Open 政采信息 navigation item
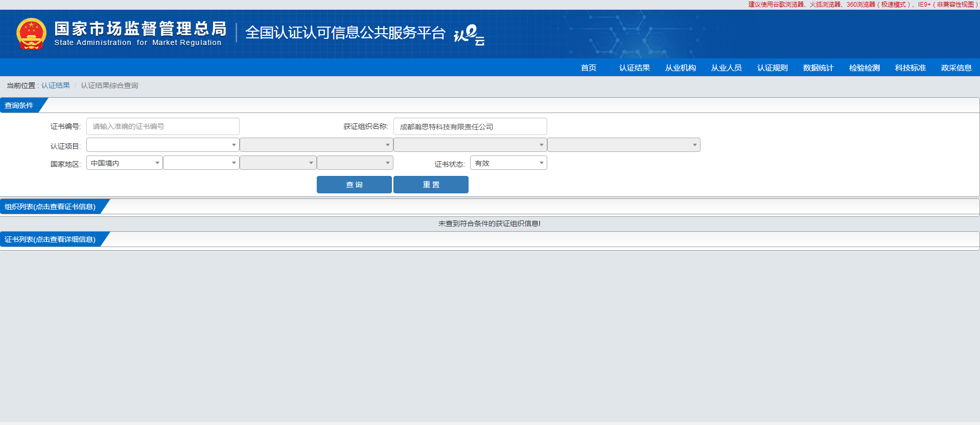 (956, 68)
